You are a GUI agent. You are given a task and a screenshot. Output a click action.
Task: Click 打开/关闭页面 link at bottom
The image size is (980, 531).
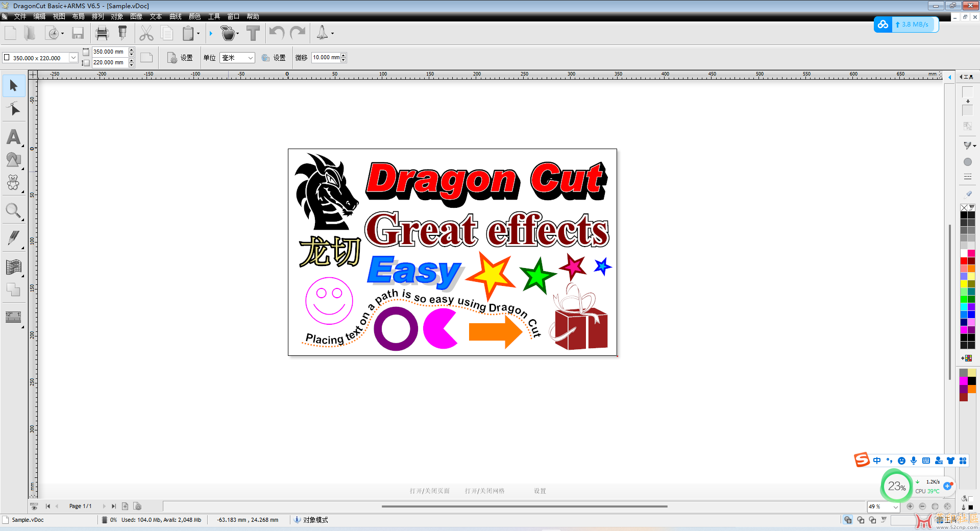(429, 491)
